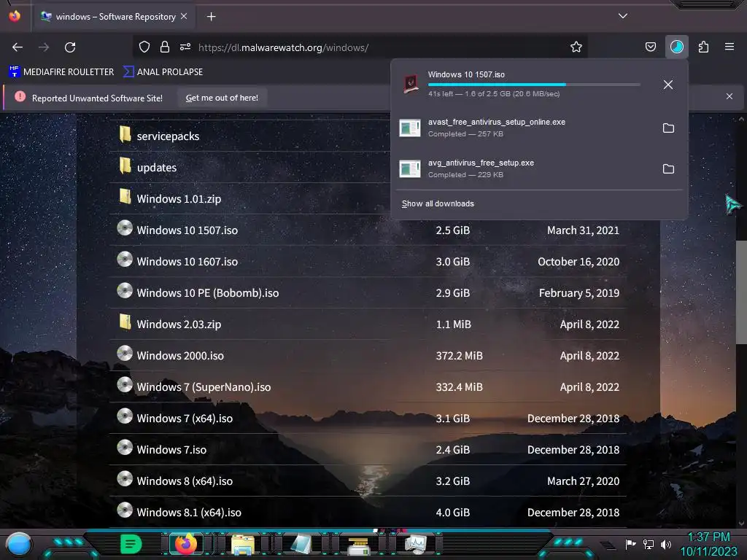Click the Windows 10 1507.iso download progress bar
The height and width of the screenshot is (560, 747).
533,85
